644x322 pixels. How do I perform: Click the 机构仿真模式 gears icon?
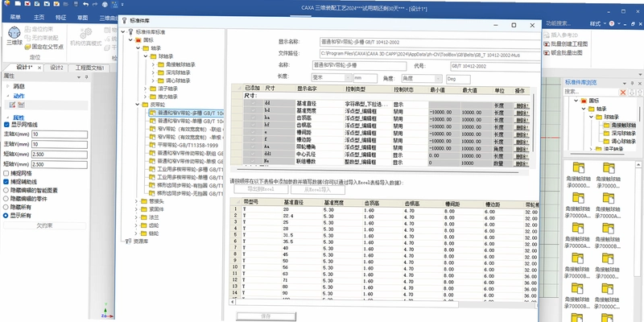pos(86,33)
